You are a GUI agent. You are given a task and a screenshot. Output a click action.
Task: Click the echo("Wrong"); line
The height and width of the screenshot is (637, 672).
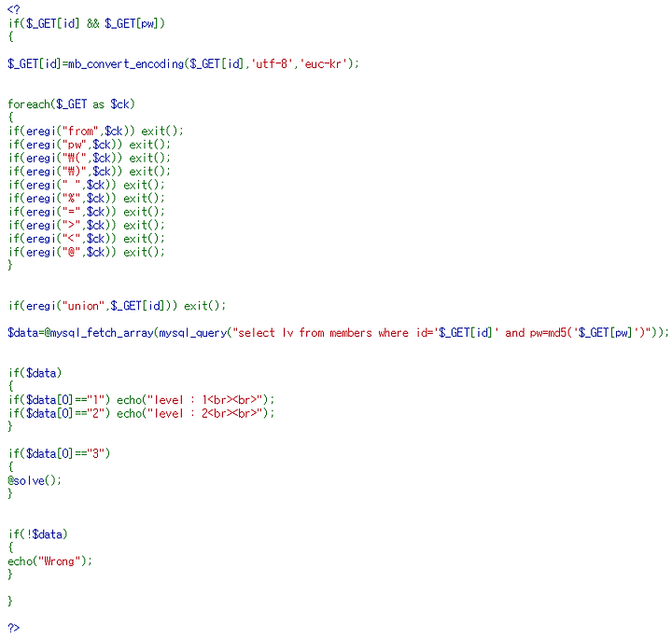point(49,561)
